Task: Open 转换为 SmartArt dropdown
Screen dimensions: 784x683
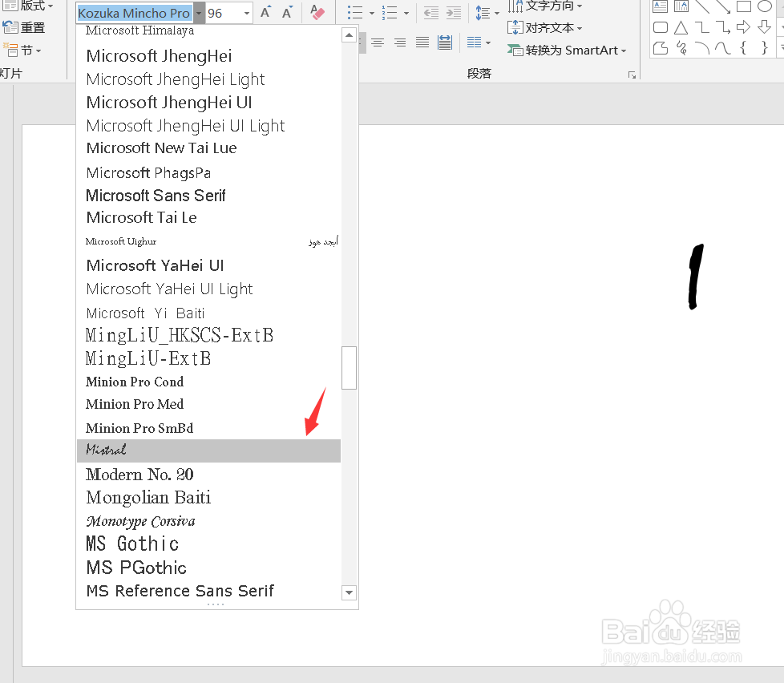Action: click(567, 50)
